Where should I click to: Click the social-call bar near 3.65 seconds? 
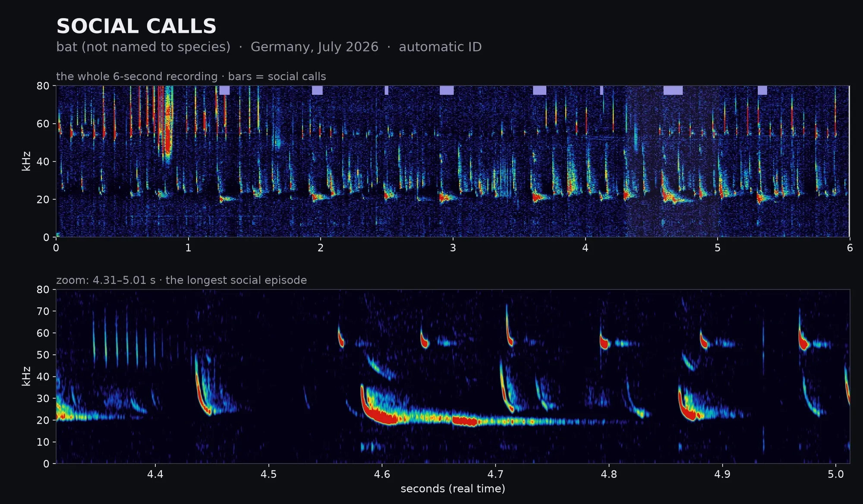click(x=539, y=90)
